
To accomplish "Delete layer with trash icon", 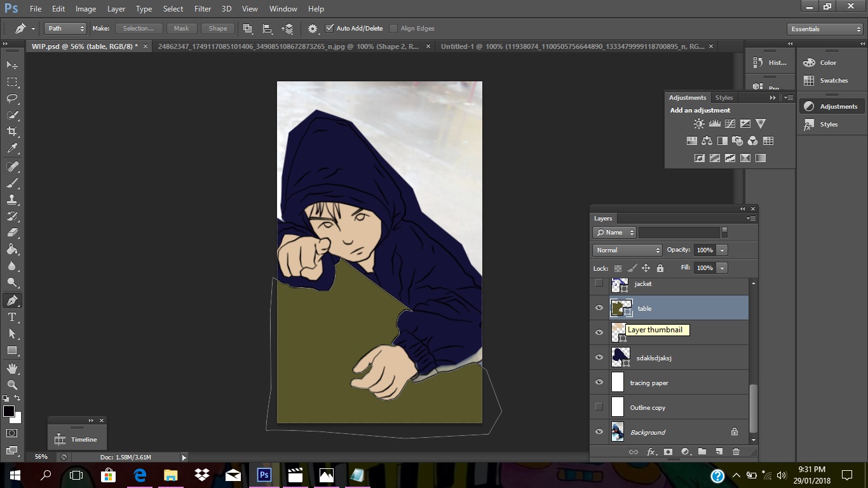I will (x=736, y=452).
